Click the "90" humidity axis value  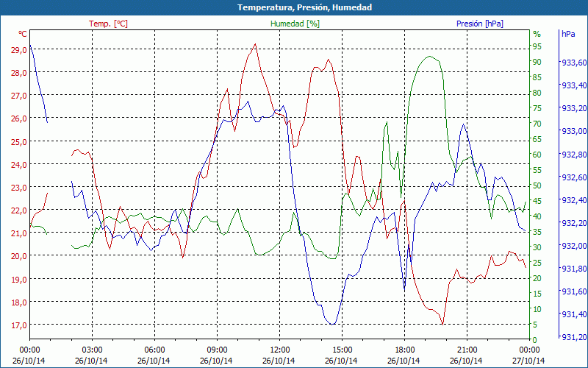coord(537,62)
